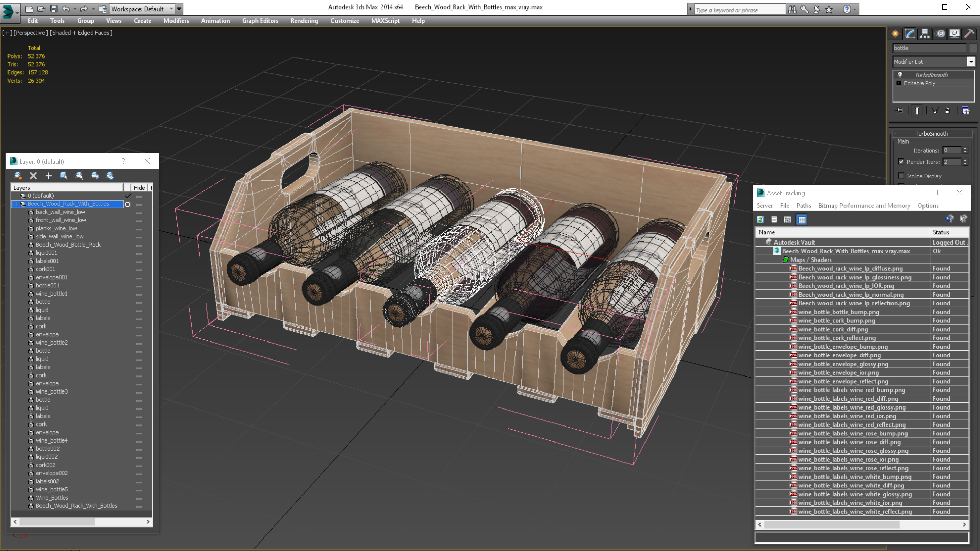Open the Modifiers menu
Viewport: 980px width, 551px height.
pos(176,21)
